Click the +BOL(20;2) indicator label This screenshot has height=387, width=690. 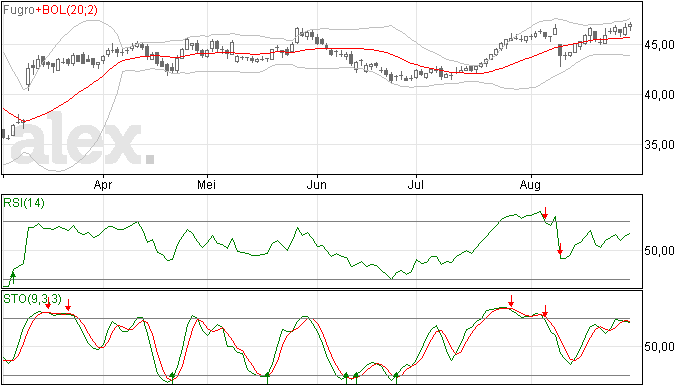click(x=66, y=10)
